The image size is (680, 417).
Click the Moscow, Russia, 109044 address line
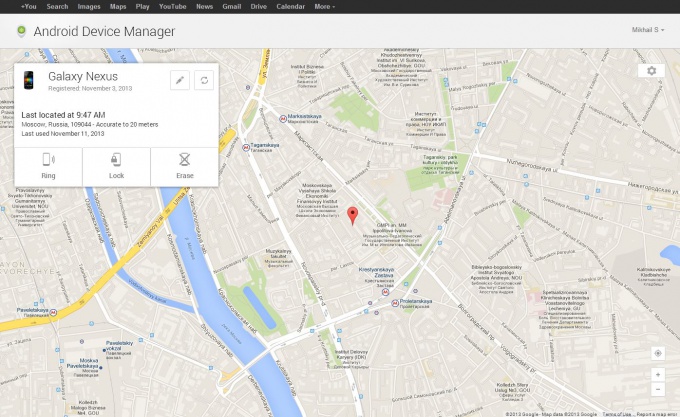point(90,124)
